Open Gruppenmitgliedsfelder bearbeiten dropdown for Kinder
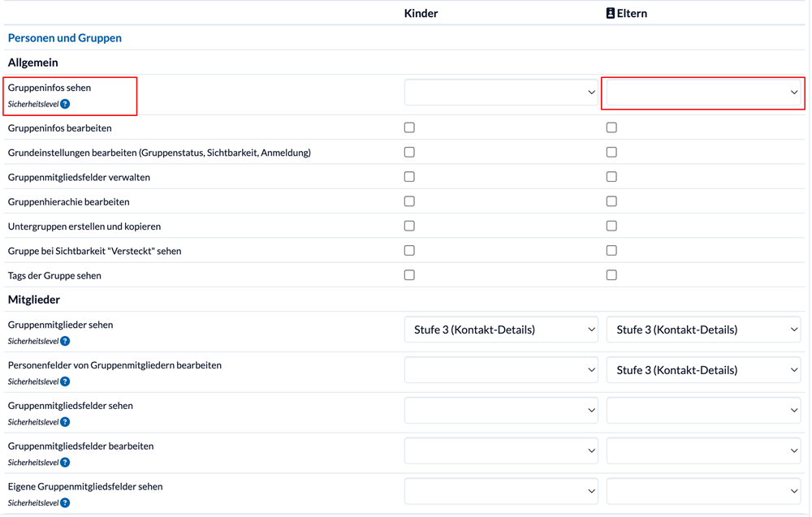This screenshot has width=812, height=517. point(501,450)
